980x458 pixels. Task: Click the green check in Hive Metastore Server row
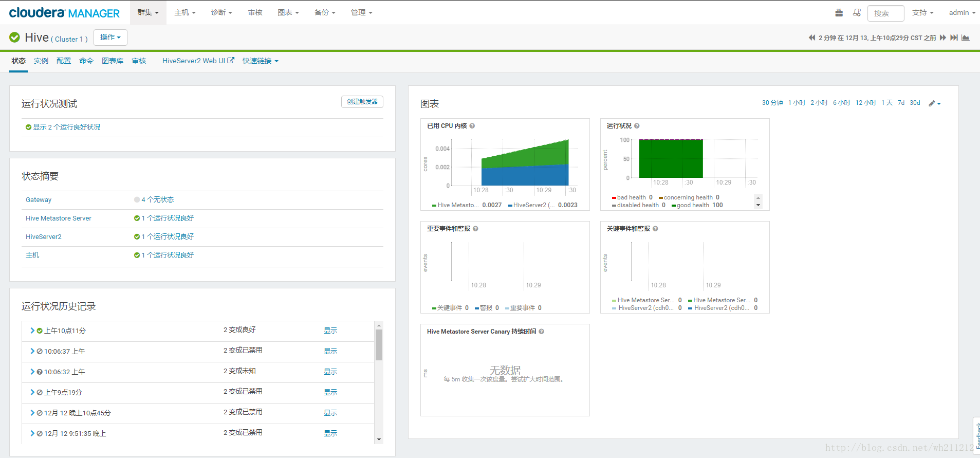click(137, 218)
